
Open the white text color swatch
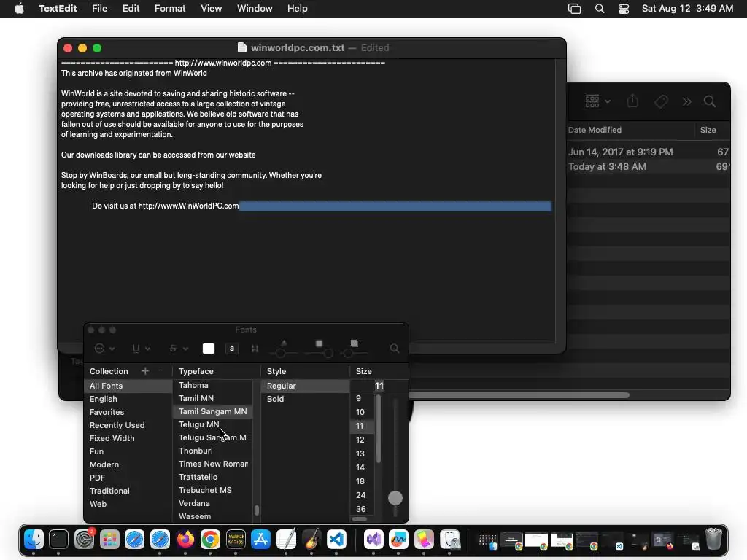point(209,349)
